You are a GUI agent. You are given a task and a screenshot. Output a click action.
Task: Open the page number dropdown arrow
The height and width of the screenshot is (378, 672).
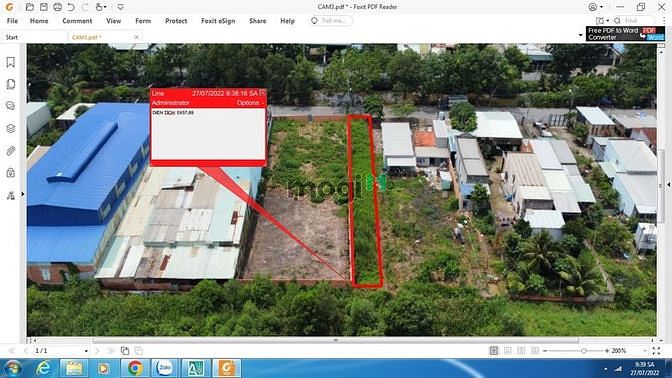[86, 351]
